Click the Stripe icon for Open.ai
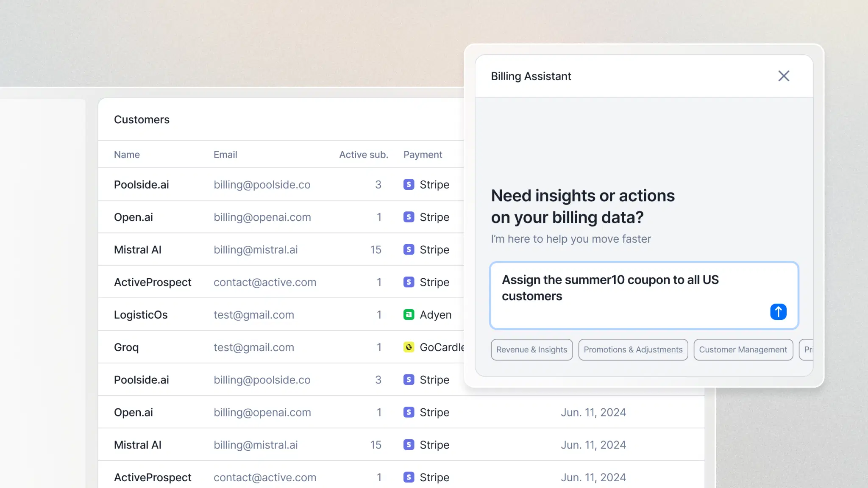The image size is (868, 488). [x=409, y=217]
